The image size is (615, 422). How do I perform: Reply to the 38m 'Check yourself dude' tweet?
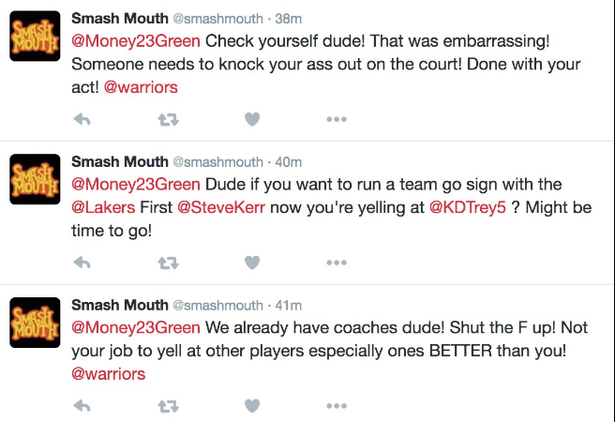[84, 119]
